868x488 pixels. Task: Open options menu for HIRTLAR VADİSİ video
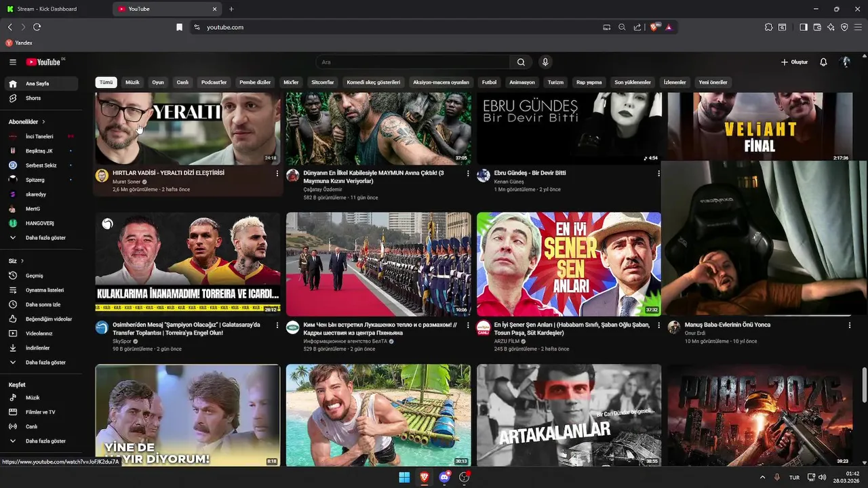coord(277,174)
